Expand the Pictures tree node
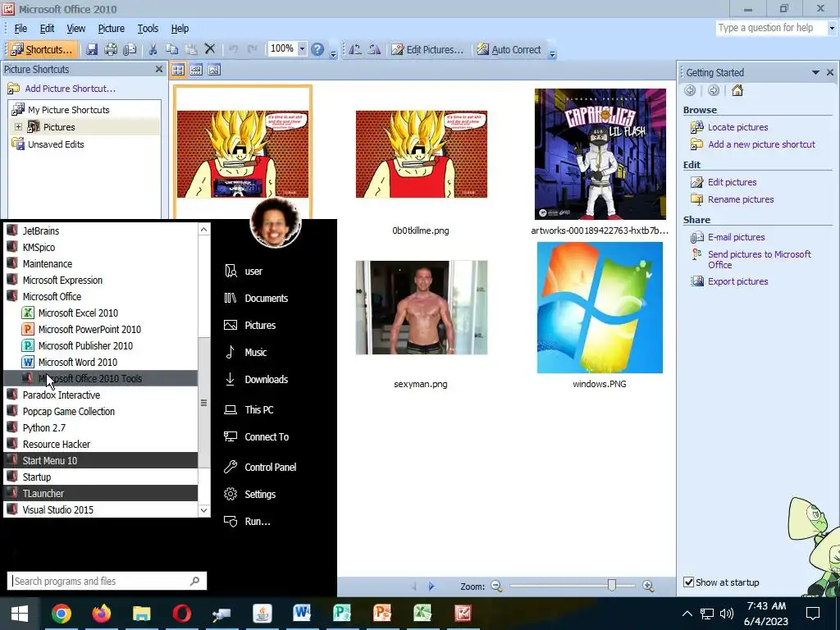This screenshot has height=630, width=840. tap(18, 127)
